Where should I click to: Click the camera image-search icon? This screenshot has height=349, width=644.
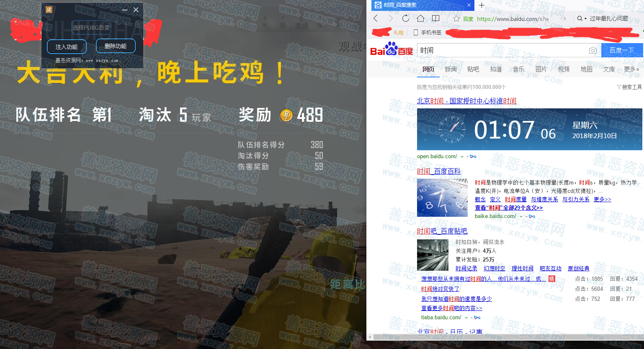[592, 51]
